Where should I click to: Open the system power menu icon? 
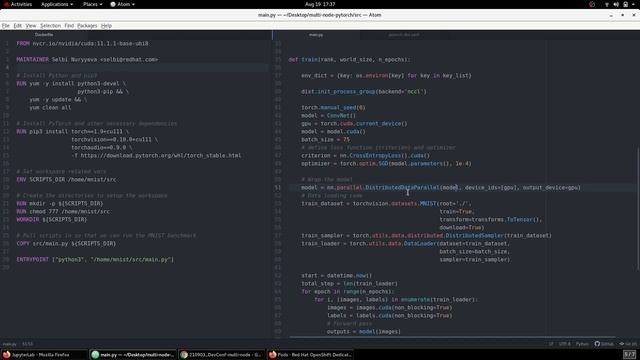[x=626, y=4]
